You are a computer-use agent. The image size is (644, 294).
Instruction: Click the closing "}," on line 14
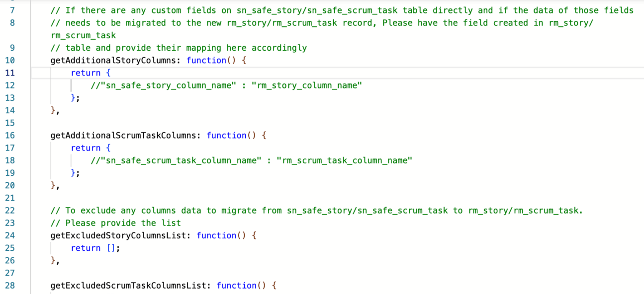[55, 110]
